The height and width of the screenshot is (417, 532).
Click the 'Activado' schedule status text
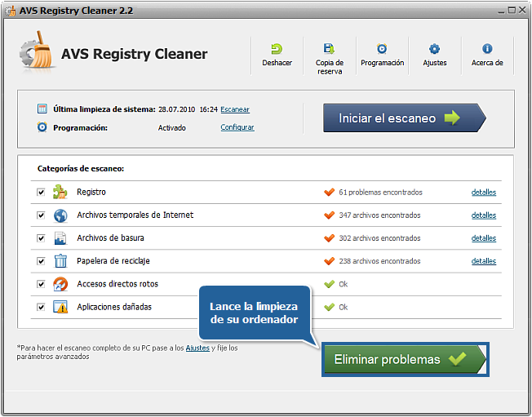[x=171, y=128]
